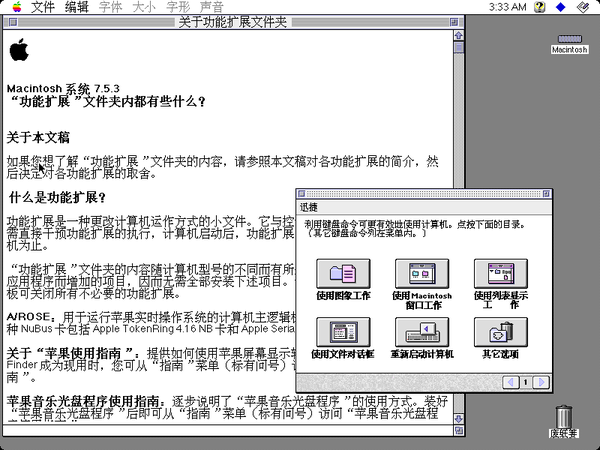Click 使用列表显示工作 topic button
The width and height of the screenshot is (600, 450).
(501, 274)
